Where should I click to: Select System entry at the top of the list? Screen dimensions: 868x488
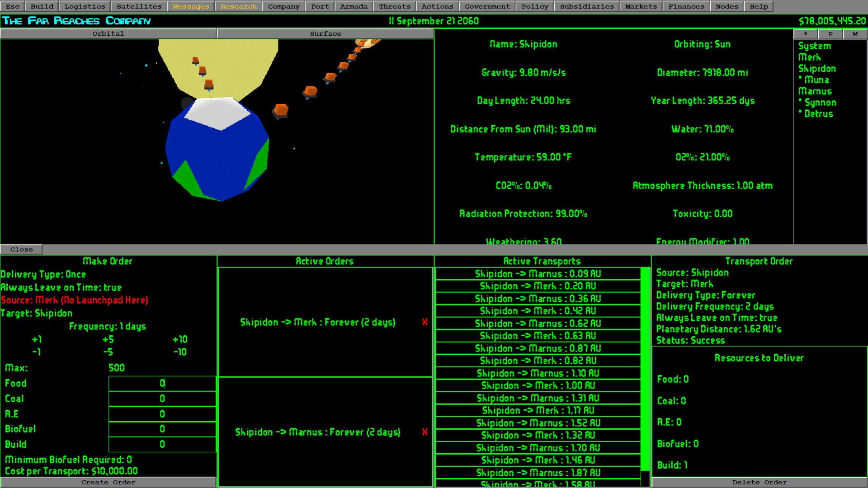pyautogui.click(x=814, y=46)
